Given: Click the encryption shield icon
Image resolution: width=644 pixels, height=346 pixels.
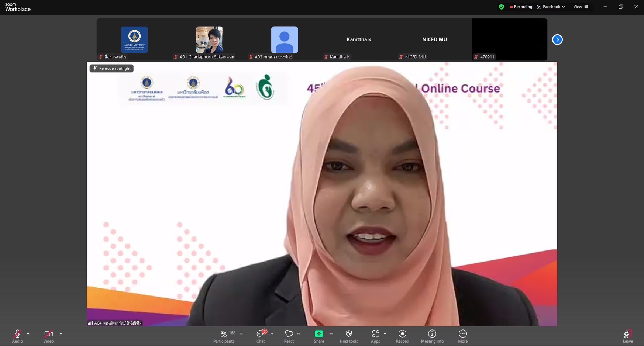Looking at the screenshot, I should click(501, 7).
